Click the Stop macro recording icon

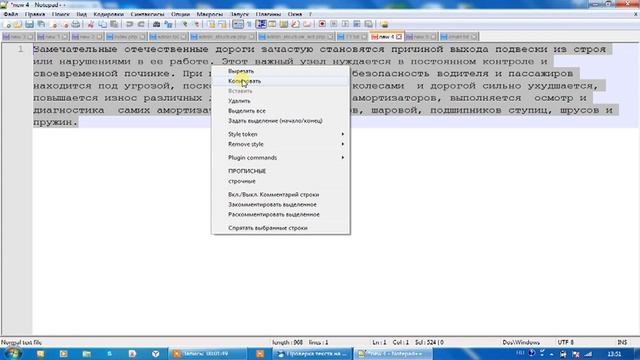tap(333, 24)
